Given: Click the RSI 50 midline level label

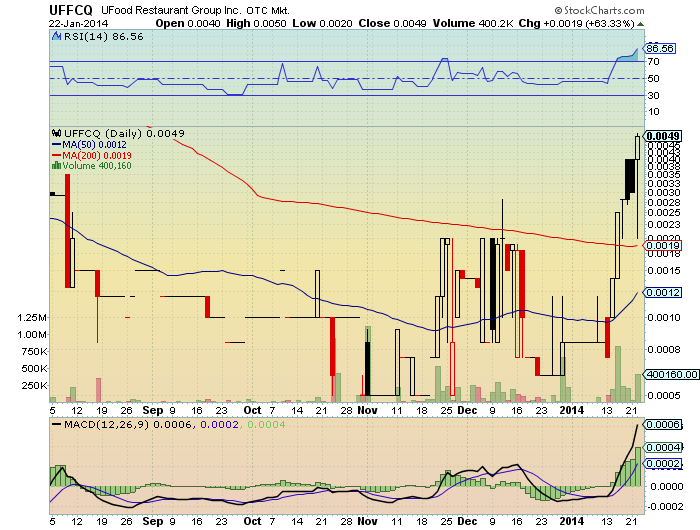Looking at the screenshot, I should click(654, 79).
